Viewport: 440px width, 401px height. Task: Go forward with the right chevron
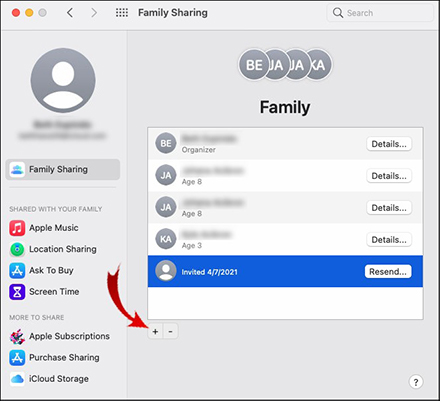coord(94,13)
